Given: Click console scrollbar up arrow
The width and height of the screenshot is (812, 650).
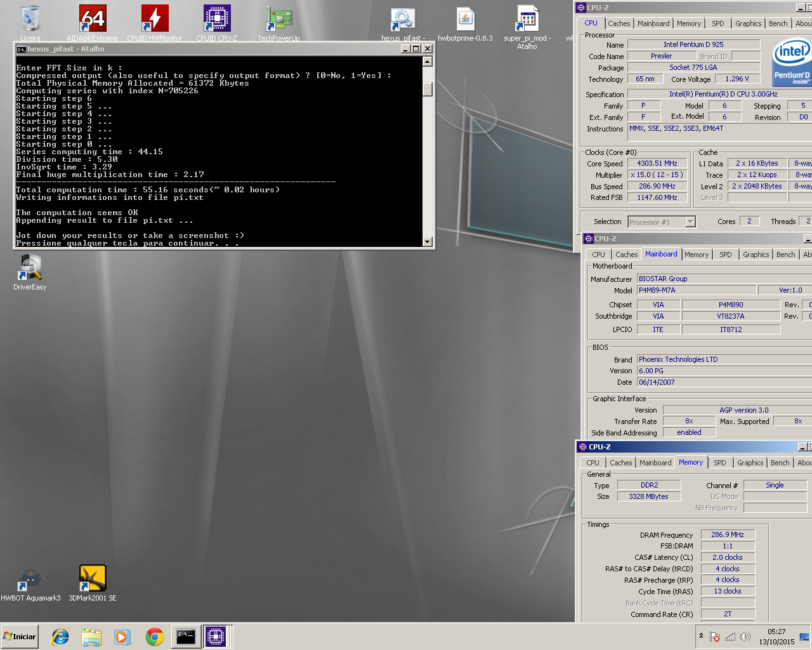Looking at the screenshot, I should coord(428,62).
